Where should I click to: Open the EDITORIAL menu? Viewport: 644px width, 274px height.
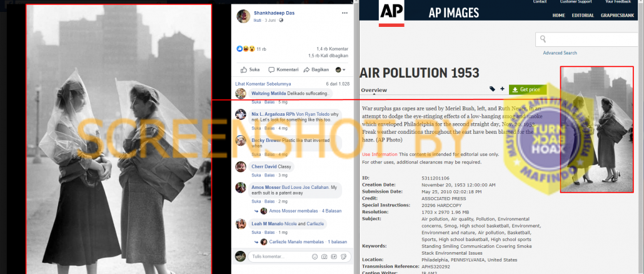click(x=583, y=16)
